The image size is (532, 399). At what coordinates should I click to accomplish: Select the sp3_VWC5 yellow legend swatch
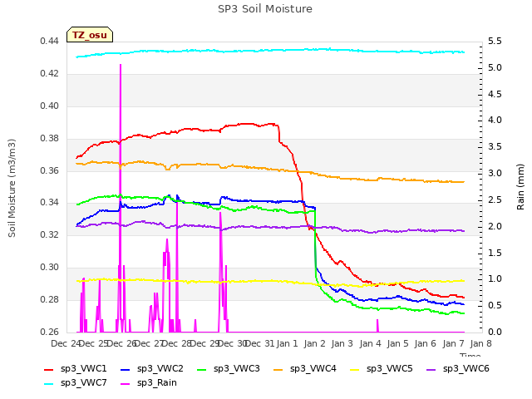click(355, 369)
